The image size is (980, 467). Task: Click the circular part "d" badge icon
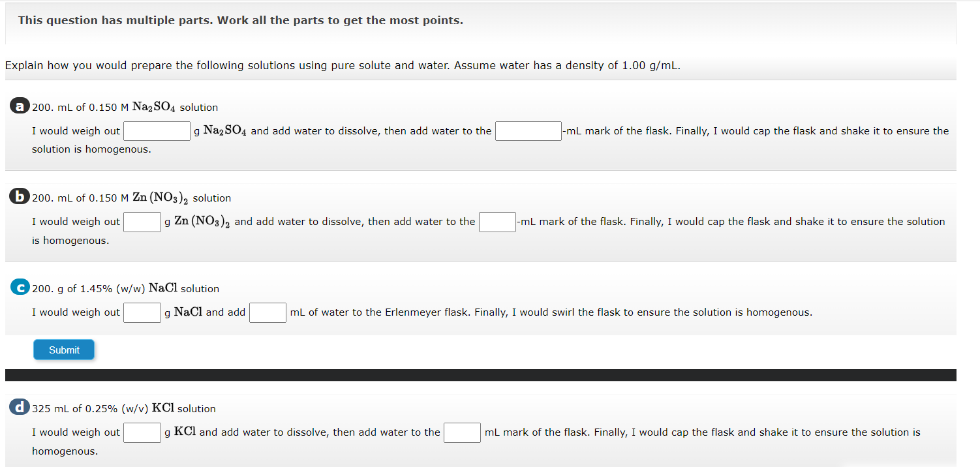point(20,406)
